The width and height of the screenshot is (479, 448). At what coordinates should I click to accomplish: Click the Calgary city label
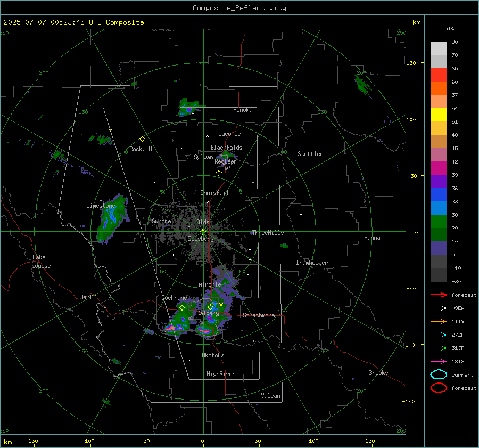[x=208, y=313]
